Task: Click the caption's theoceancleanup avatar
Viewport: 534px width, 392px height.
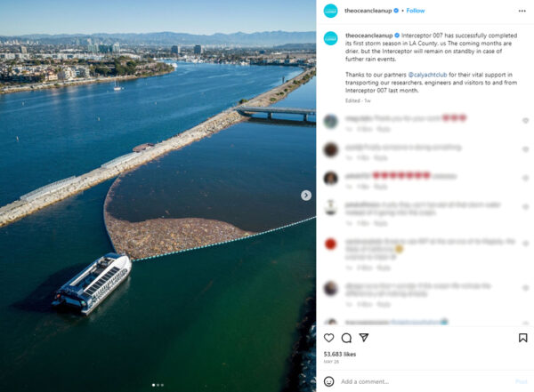Action: (x=330, y=38)
